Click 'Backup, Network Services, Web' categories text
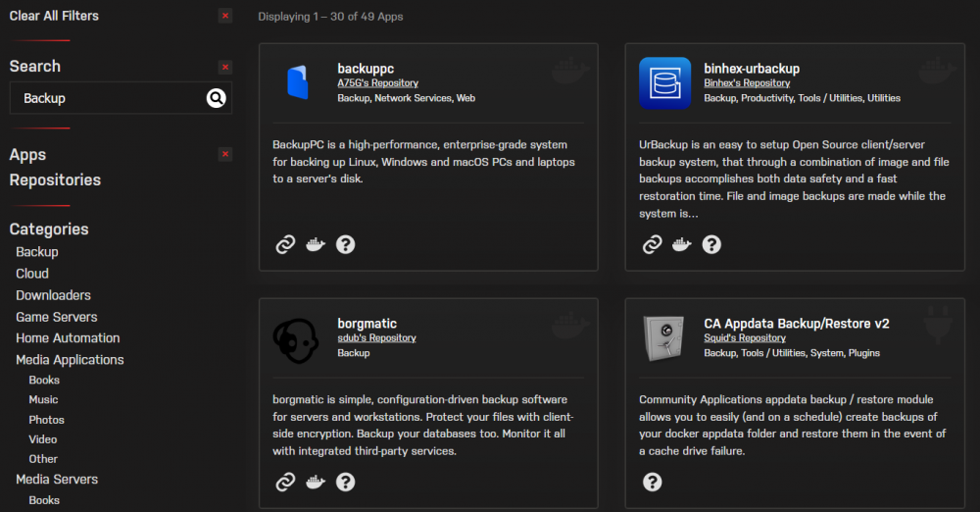The width and height of the screenshot is (980, 512). (x=407, y=98)
